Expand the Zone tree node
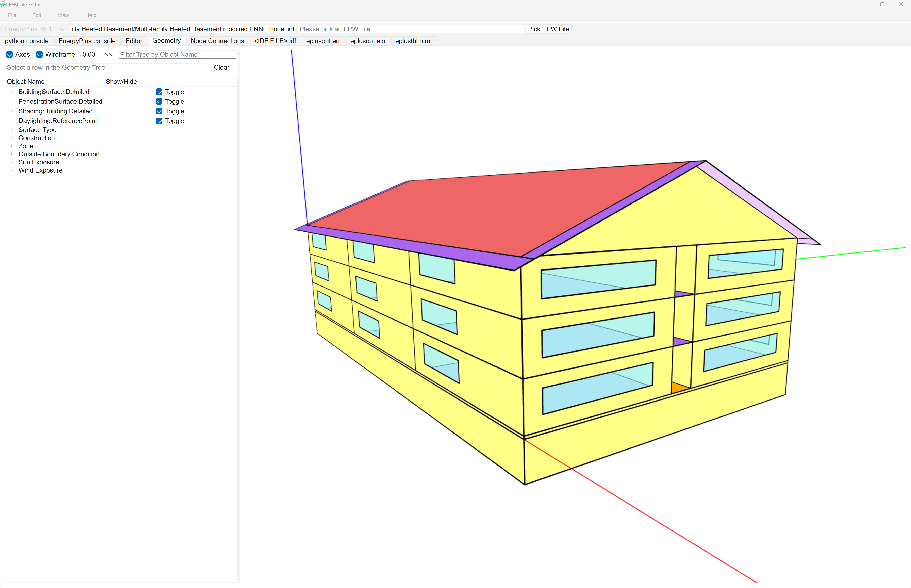 [12, 146]
